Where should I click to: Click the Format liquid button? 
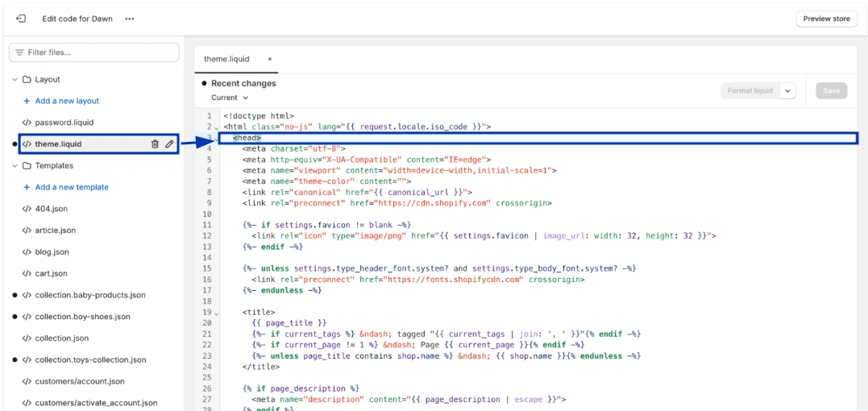tap(750, 91)
